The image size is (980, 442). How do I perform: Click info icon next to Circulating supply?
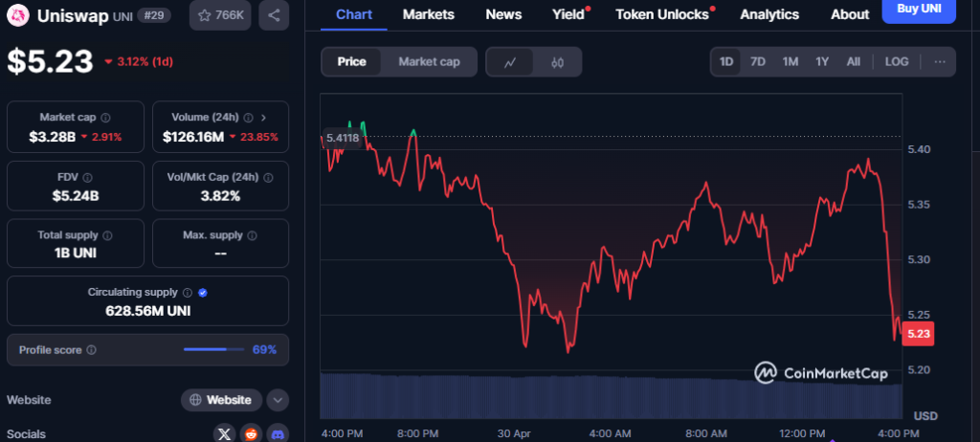pos(188,293)
